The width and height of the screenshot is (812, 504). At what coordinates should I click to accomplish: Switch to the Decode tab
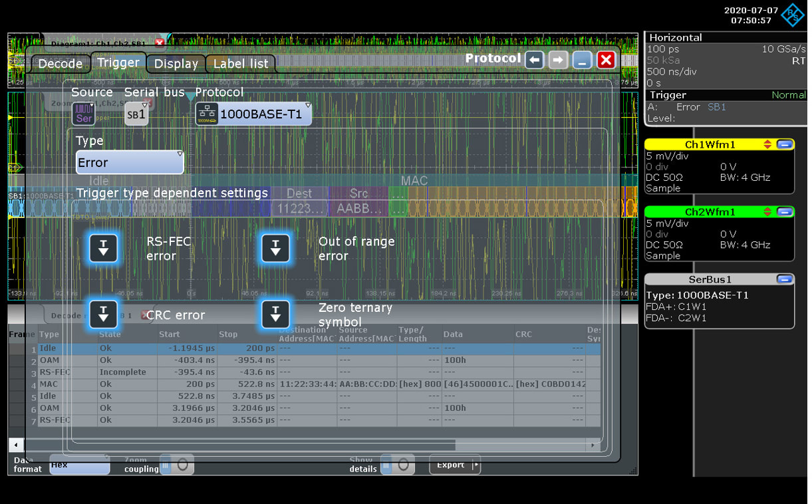[x=60, y=64]
